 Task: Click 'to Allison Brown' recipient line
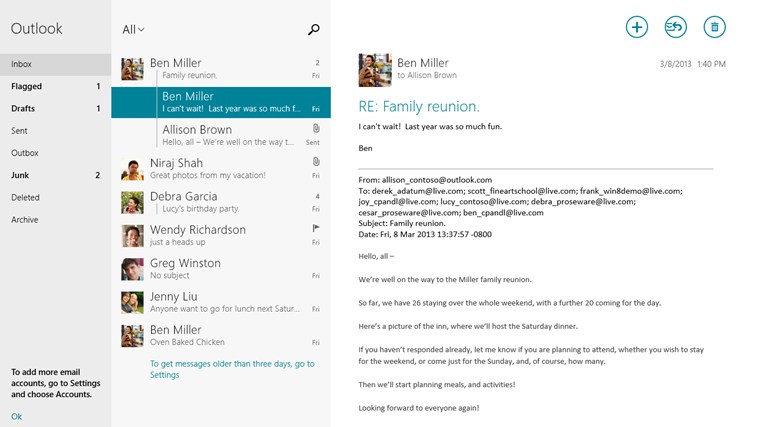pyautogui.click(x=427, y=76)
